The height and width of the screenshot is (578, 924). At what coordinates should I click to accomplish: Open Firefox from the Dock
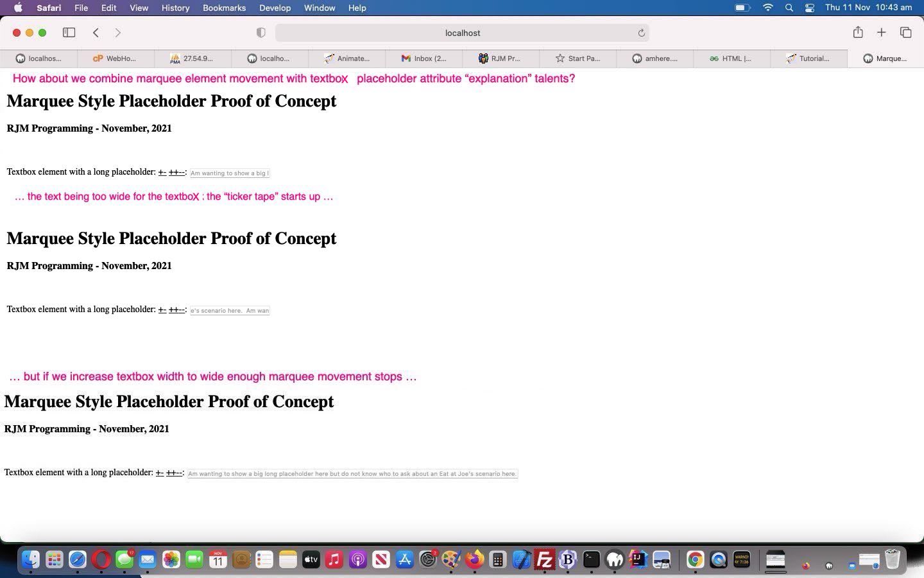click(475, 559)
